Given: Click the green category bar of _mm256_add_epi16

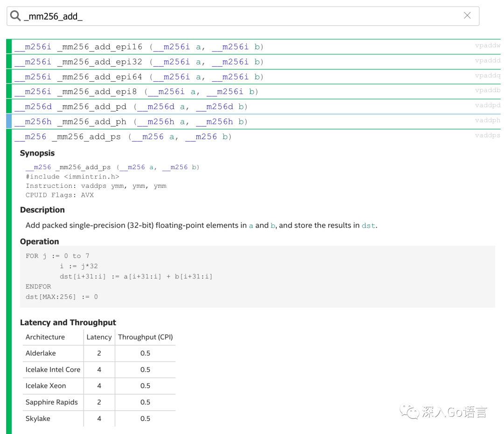Looking at the screenshot, I should [x=9, y=47].
